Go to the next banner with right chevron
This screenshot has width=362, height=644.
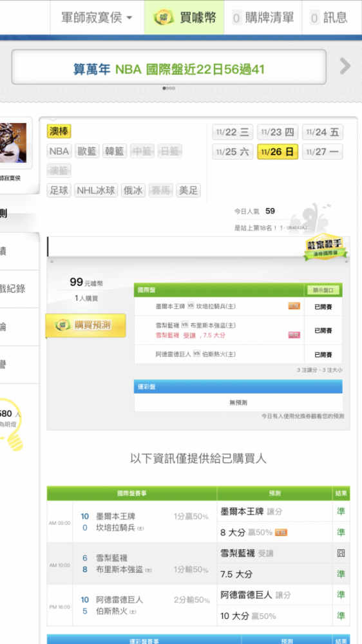345,66
